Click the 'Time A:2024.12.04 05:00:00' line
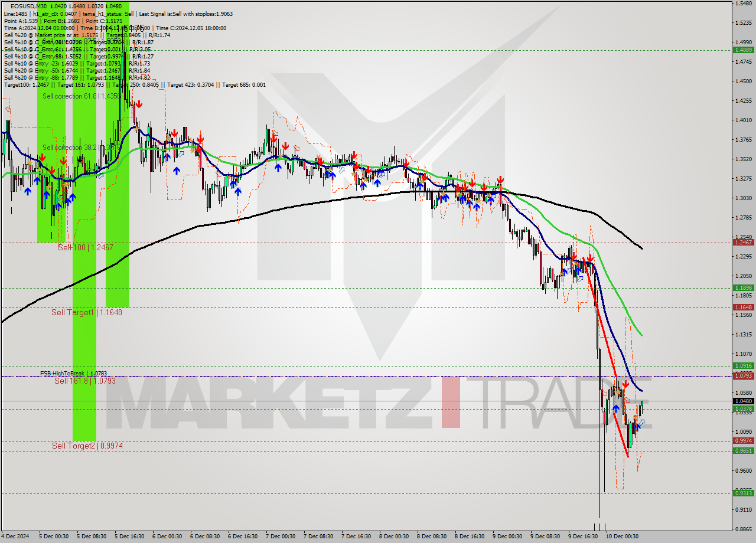The width and height of the screenshot is (756, 543). [x=115, y=28]
